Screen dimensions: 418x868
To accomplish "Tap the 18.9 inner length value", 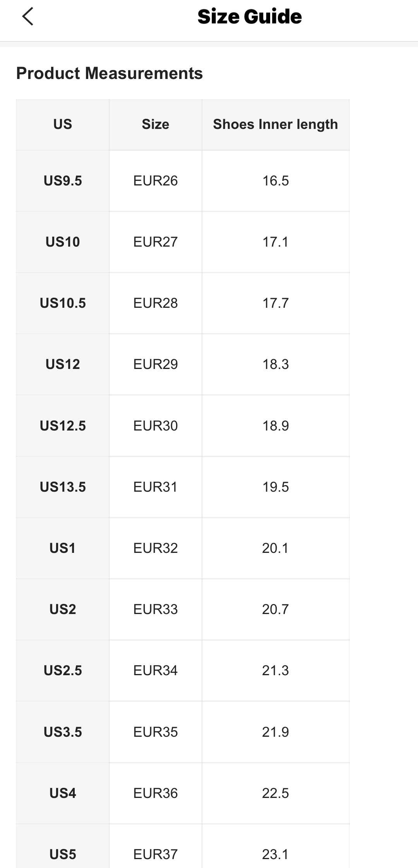I will pos(276,426).
